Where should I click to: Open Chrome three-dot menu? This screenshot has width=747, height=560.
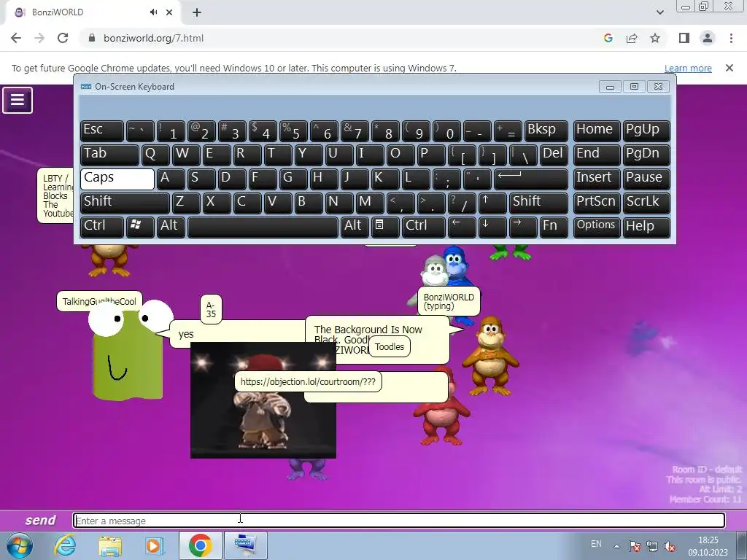[x=731, y=38]
